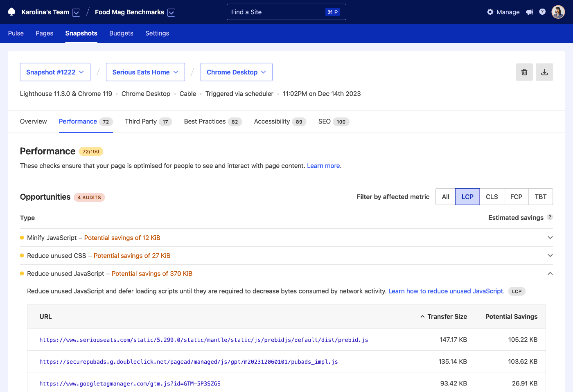Enable the FCP filter button
This screenshot has height=392, width=573.
[x=516, y=196]
